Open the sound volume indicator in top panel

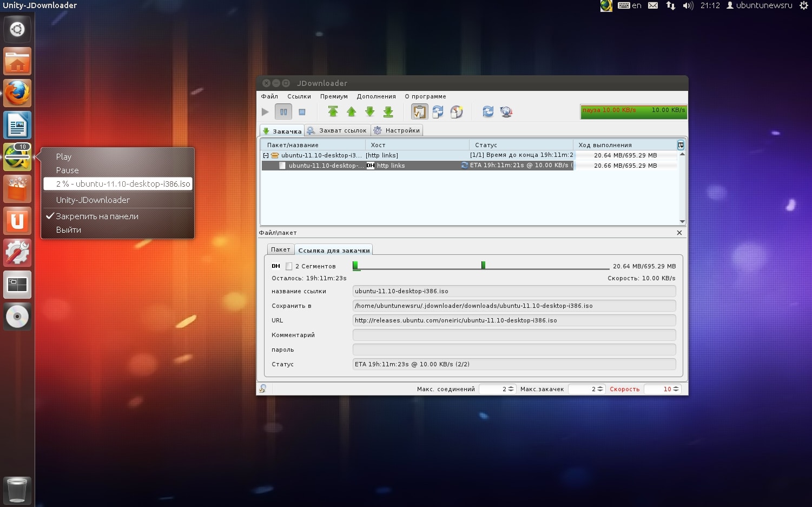coord(688,5)
